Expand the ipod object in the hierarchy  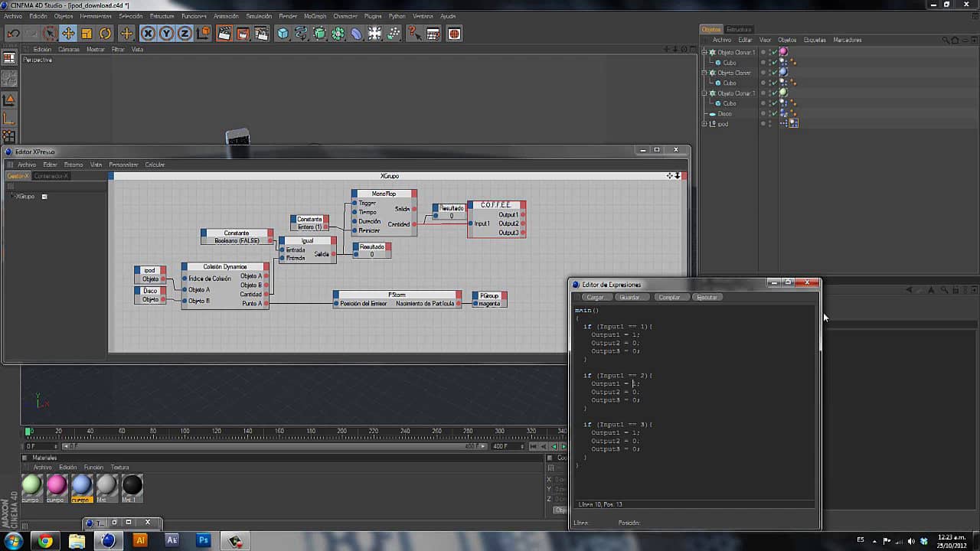click(x=704, y=124)
